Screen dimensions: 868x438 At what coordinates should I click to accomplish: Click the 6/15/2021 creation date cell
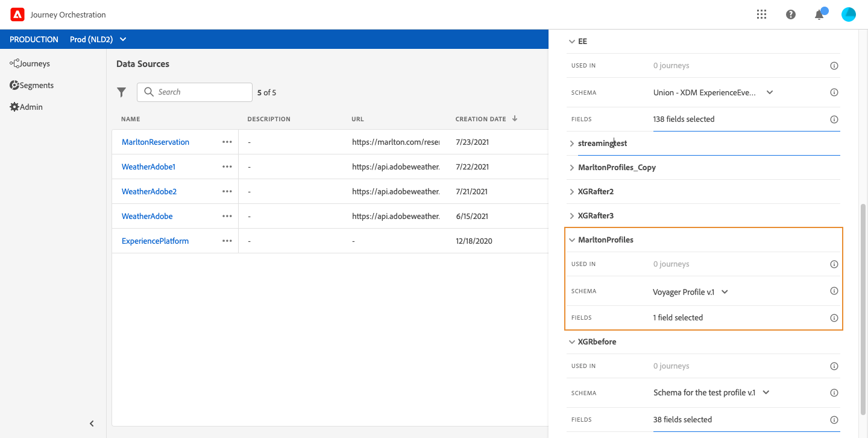(472, 216)
